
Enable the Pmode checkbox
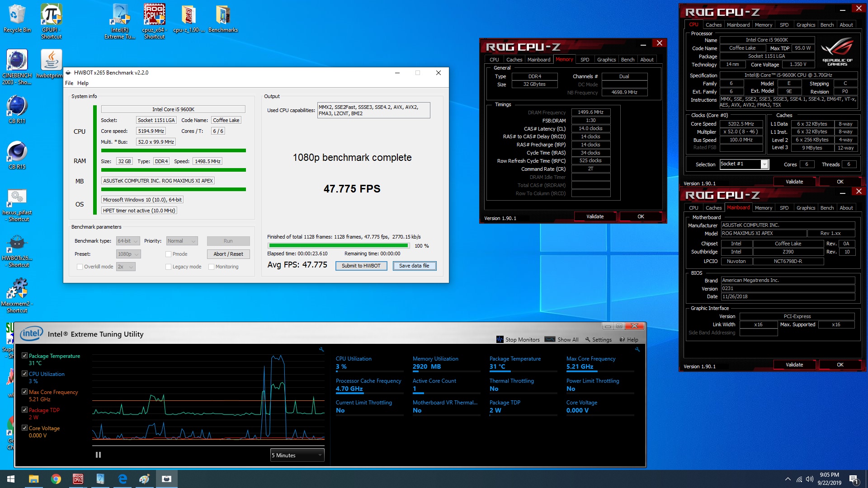coord(168,254)
